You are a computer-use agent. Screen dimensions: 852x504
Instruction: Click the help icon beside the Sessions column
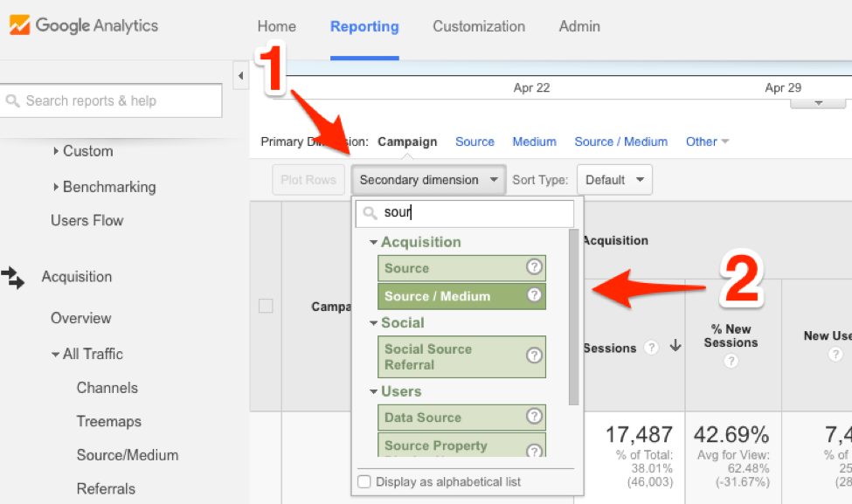click(651, 348)
